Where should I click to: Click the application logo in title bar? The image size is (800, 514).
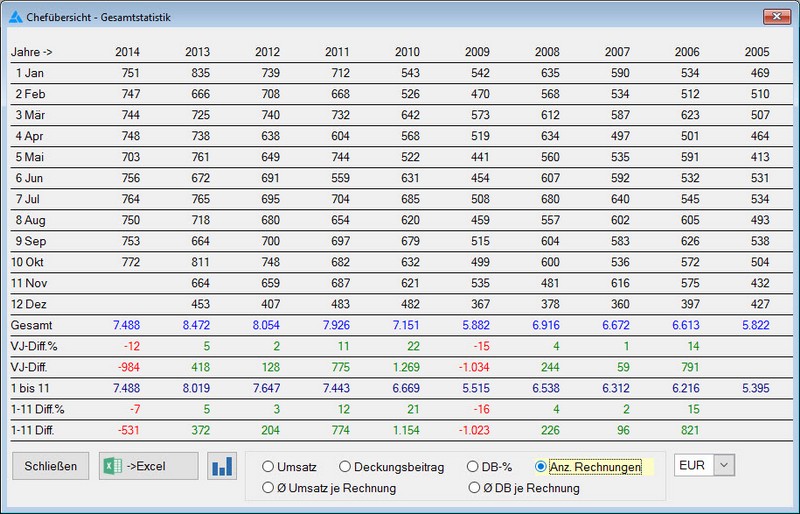15,16
